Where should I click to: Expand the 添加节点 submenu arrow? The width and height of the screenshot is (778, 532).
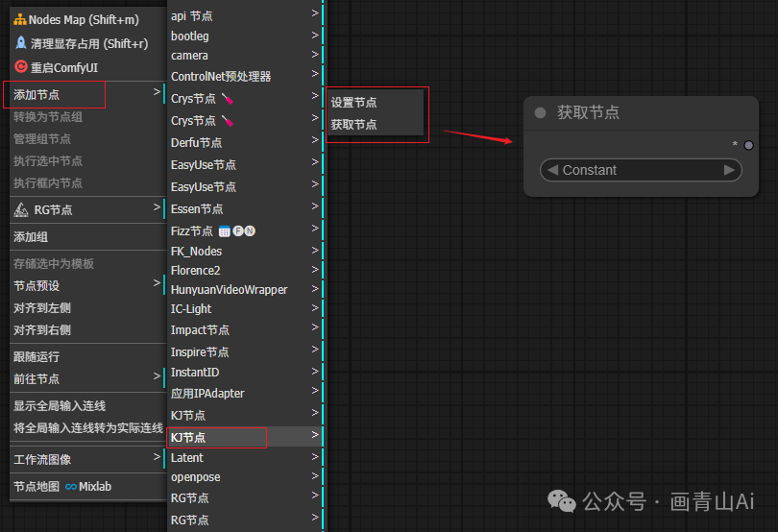click(157, 92)
